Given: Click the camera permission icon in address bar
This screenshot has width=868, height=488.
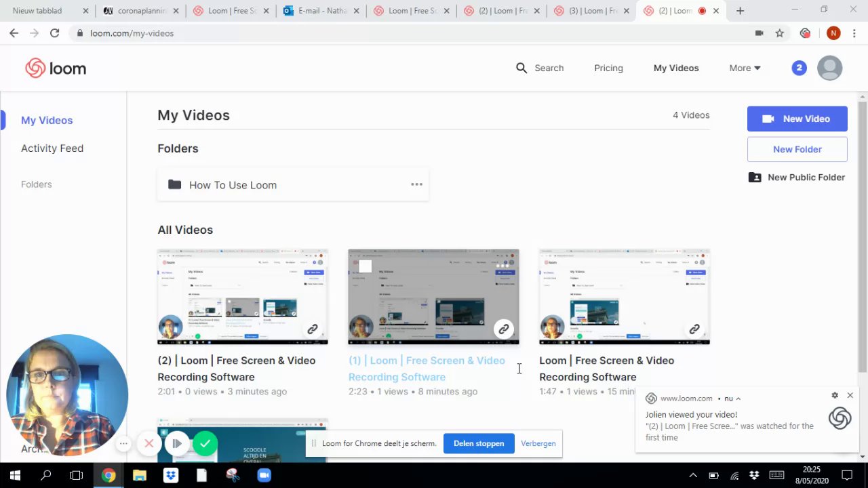Looking at the screenshot, I should 759,33.
